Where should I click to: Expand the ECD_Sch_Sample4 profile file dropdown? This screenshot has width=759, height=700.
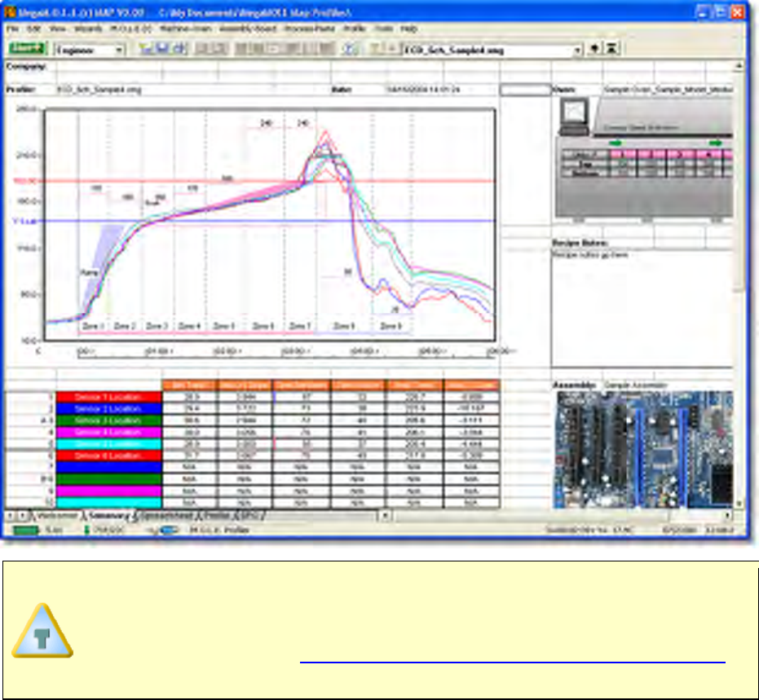(577, 49)
